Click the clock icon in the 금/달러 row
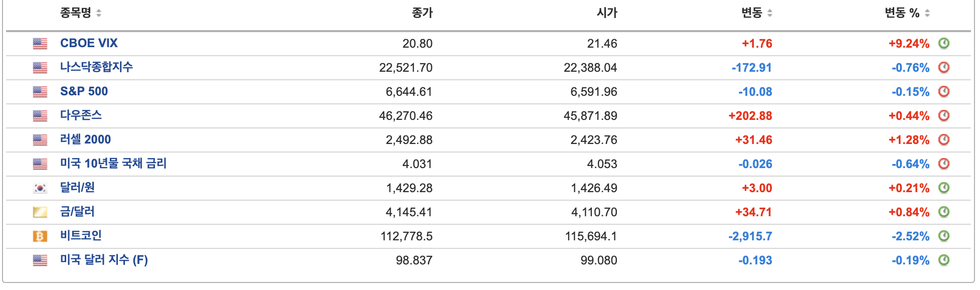980x290 pixels. coord(945,211)
